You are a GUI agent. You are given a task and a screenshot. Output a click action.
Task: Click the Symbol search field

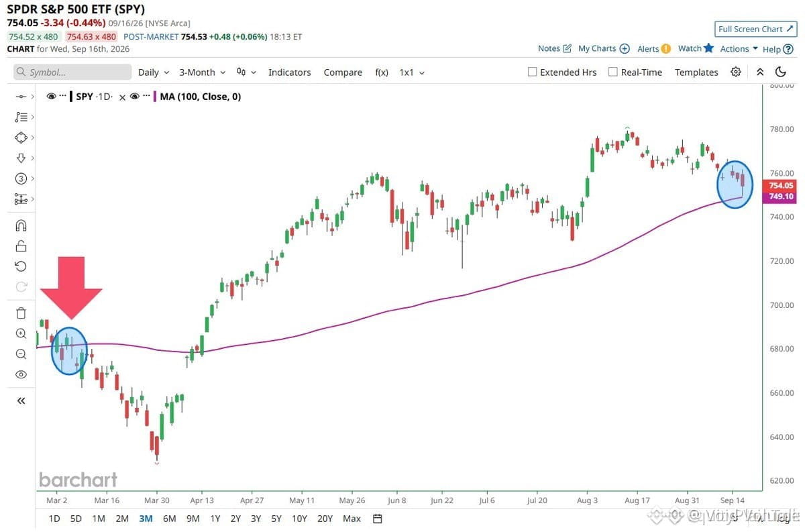point(72,72)
